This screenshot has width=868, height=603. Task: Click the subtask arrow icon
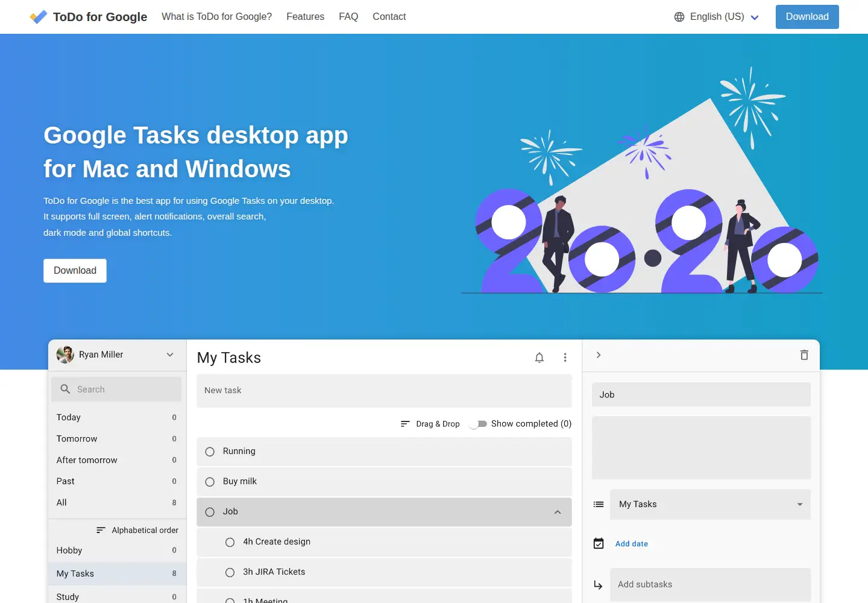click(598, 584)
